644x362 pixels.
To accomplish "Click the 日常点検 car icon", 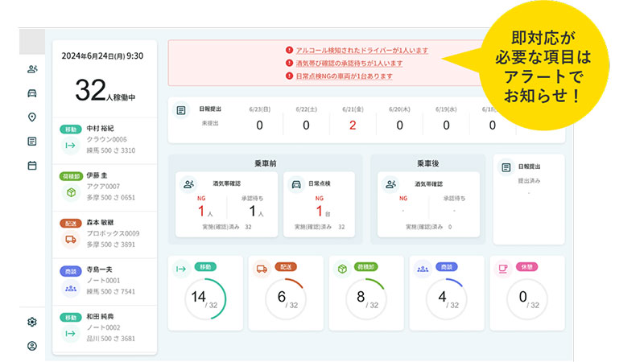I will click(x=296, y=184).
